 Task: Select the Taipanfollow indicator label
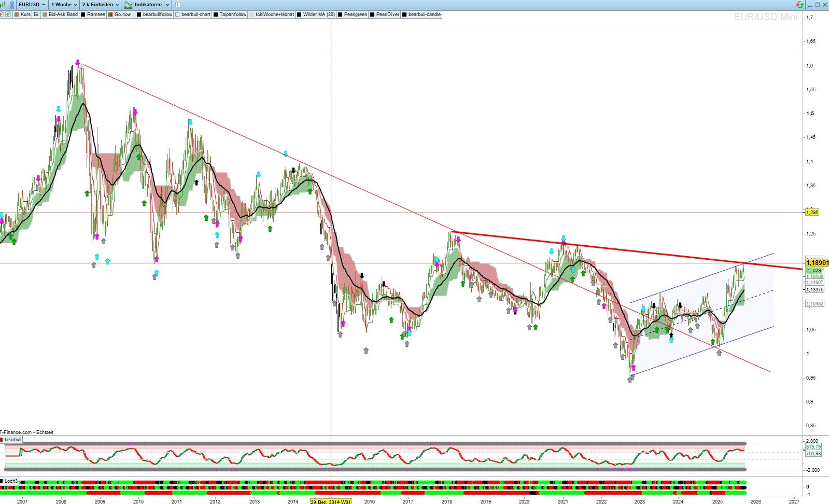click(x=233, y=15)
